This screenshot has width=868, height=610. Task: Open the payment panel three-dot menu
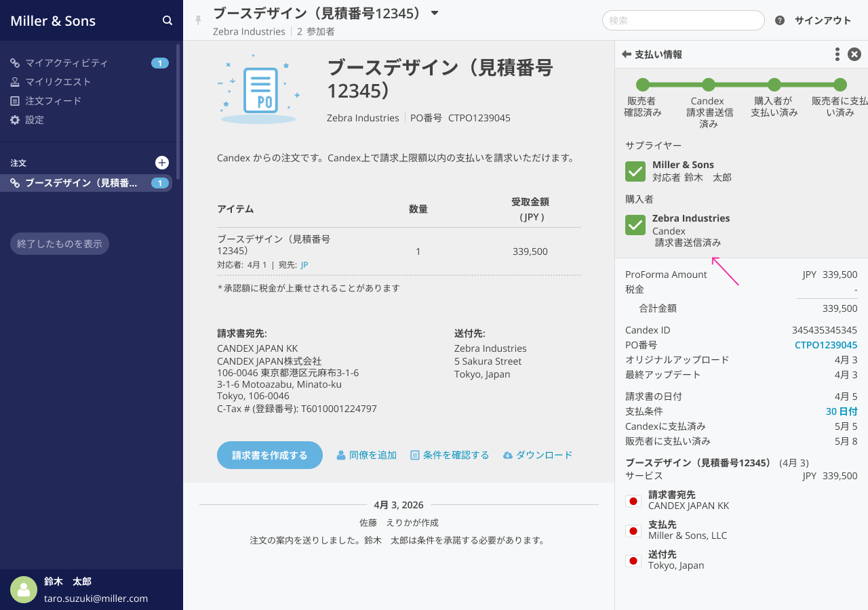tap(837, 54)
